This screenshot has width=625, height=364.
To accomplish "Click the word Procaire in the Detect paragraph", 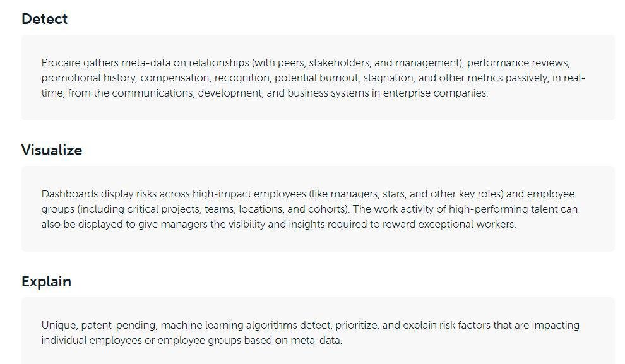I will [x=61, y=63].
